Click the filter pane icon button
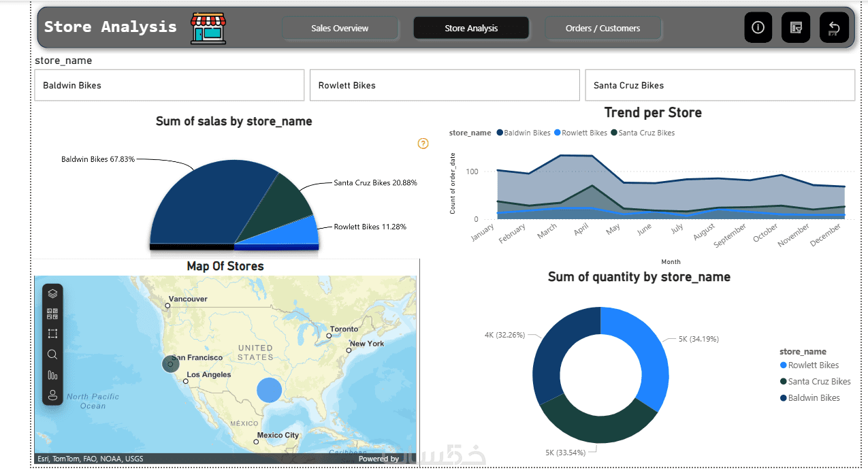This screenshot has width=868, height=475. [x=796, y=28]
